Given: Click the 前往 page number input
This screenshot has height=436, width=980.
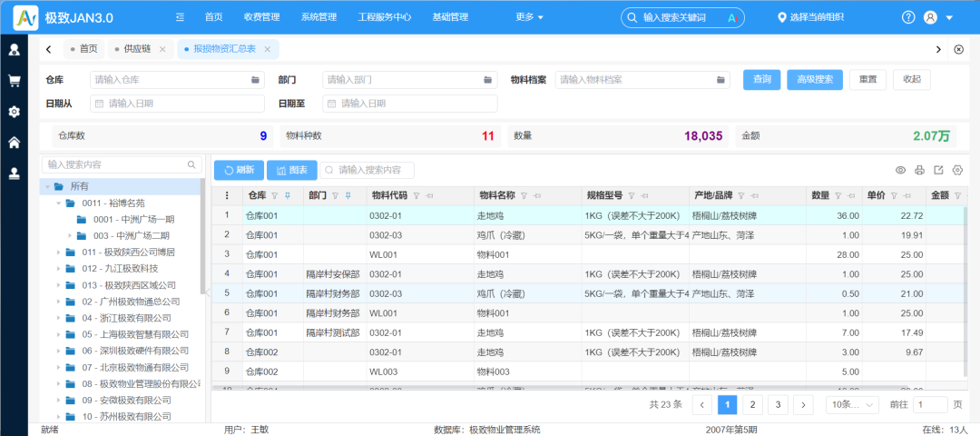Looking at the screenshot, I should 930,405.
